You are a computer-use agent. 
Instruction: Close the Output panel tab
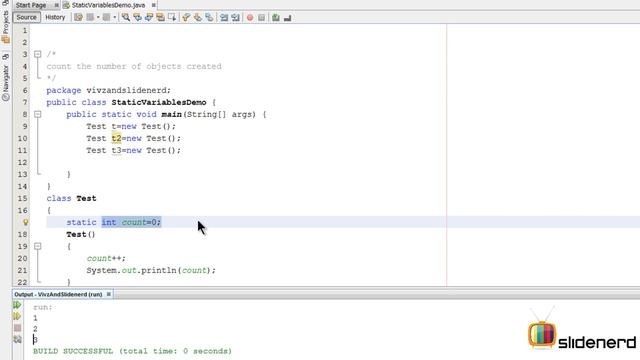(109, 294)
